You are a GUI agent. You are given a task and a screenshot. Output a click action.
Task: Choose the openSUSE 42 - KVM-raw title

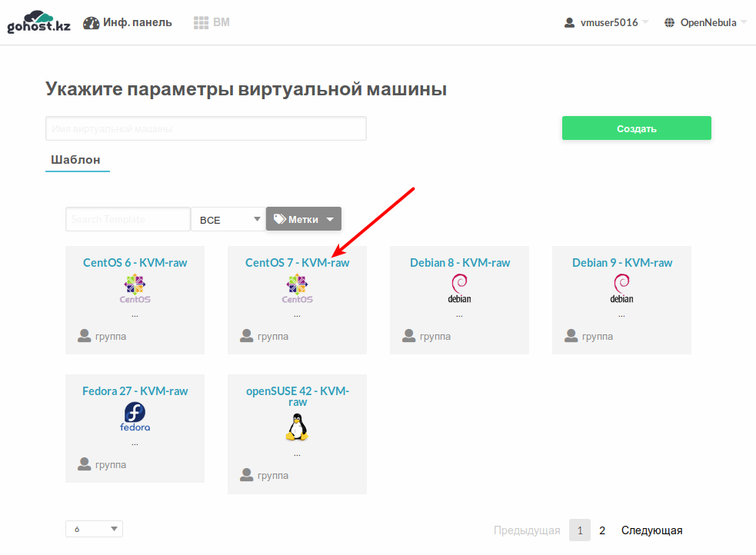click(x=297, y=396)
